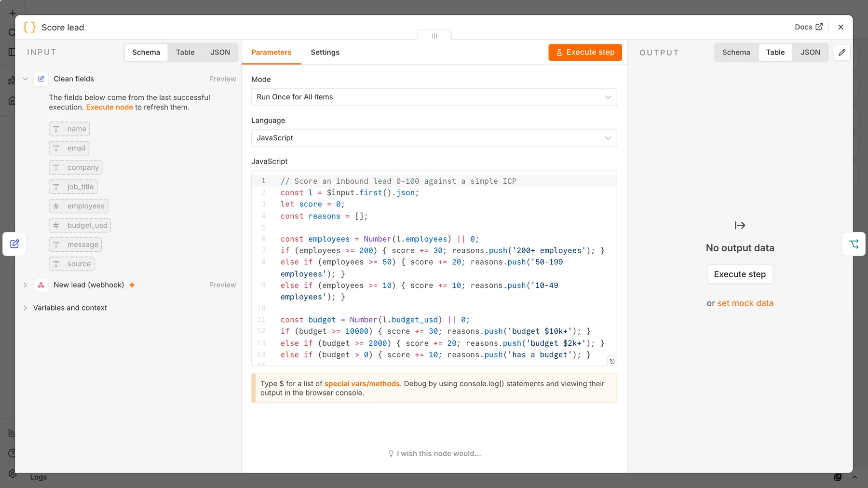
Task: Click code line 1 comment text
Action: [x=398, y=181]
